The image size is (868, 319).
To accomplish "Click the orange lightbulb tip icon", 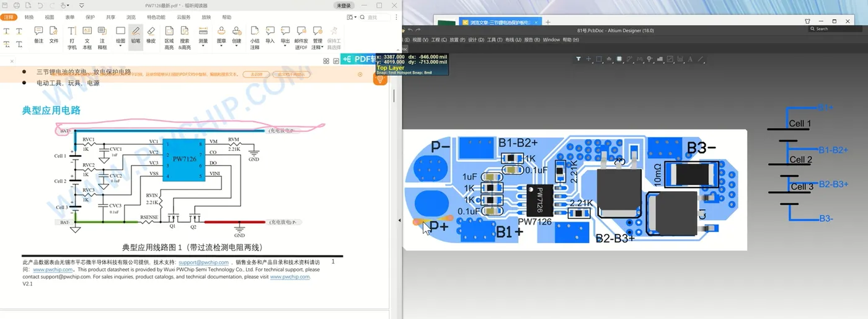I will pos(381,78).
